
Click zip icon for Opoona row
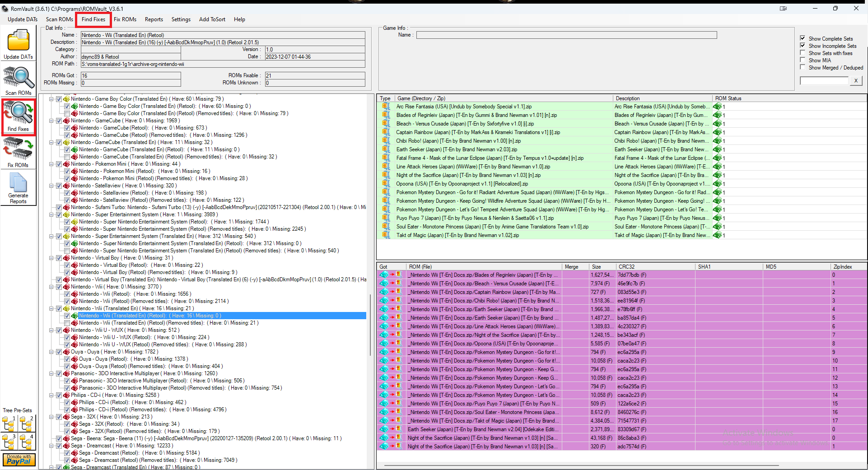coord(386,184)
